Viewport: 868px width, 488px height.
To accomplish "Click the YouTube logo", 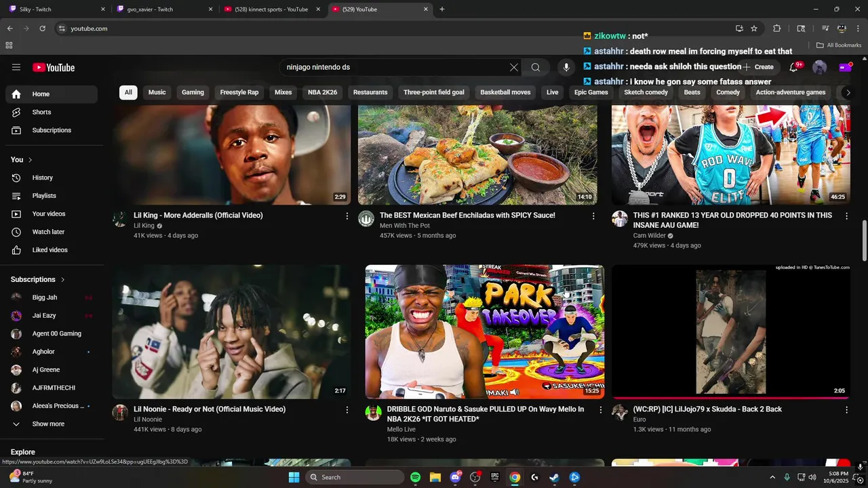I will pos(54,67).
